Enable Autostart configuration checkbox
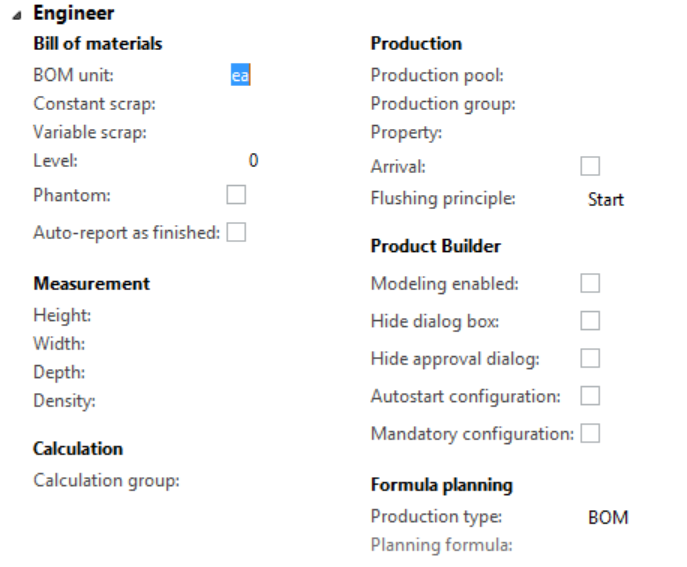687x567 pixels. tap(590, 396)
